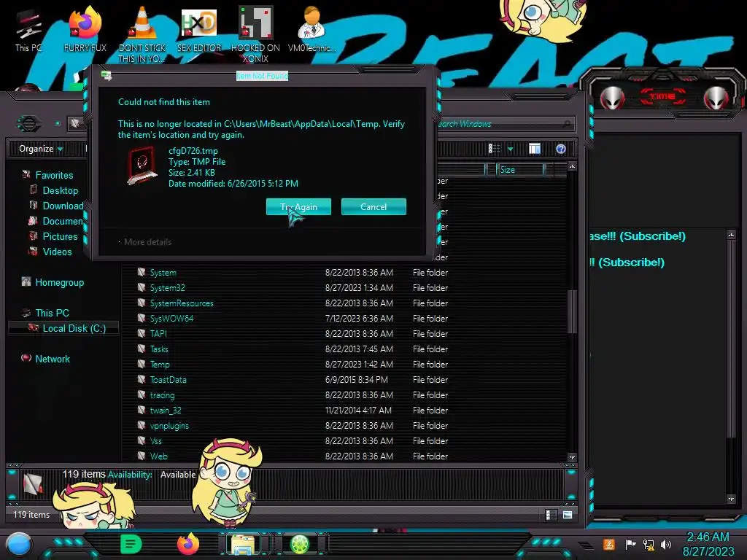
Task: Open the This PC desktop icon
Action: pyautogui.click(x=28, y=31)
